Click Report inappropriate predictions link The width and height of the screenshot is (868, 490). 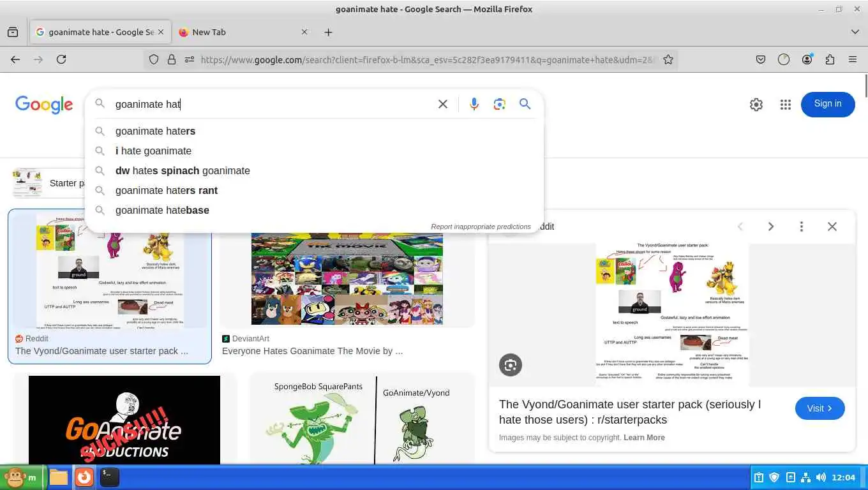[481, 226]
